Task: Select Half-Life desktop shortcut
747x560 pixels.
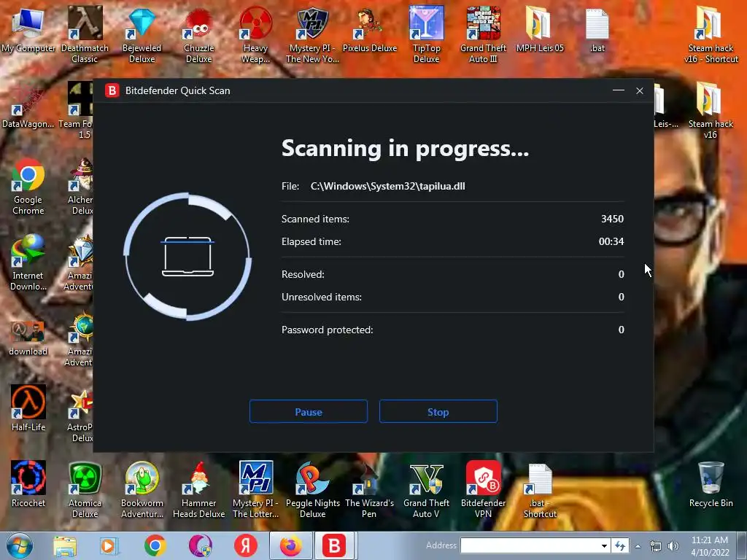Action: click(28, 408)
